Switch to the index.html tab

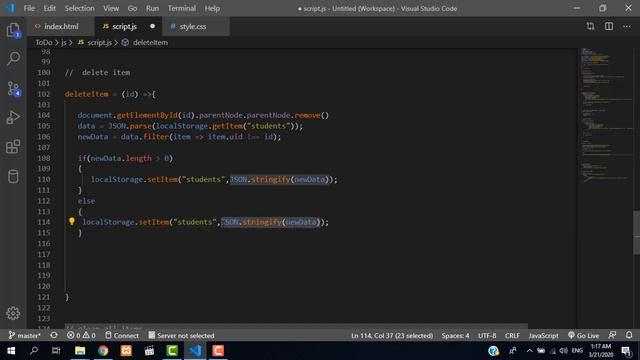tap(61, 27)
